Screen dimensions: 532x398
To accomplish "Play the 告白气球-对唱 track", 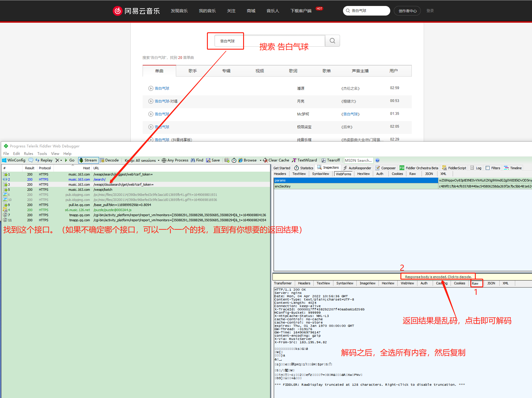I will tap(151, 101).
